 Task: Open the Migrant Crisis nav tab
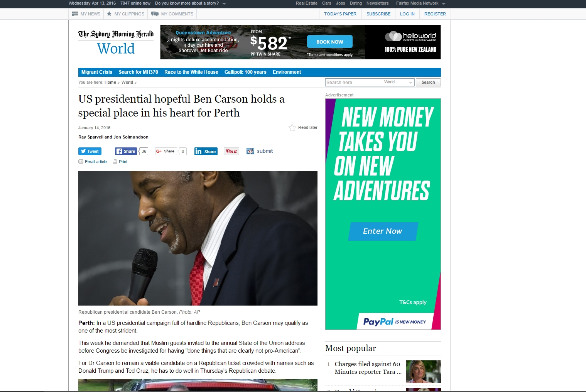click(x=96, y=72)
